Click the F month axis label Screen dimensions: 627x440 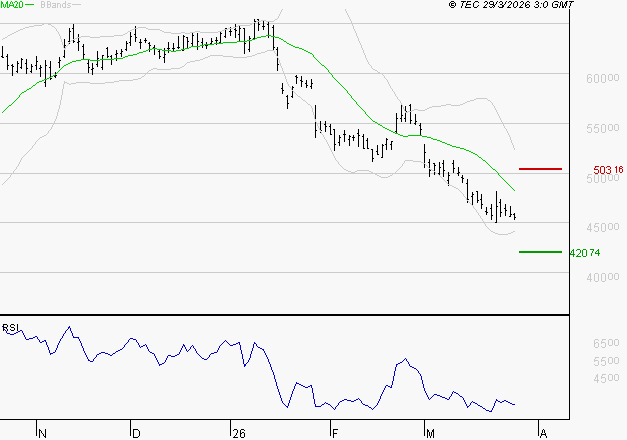click(x=335, y=434)
